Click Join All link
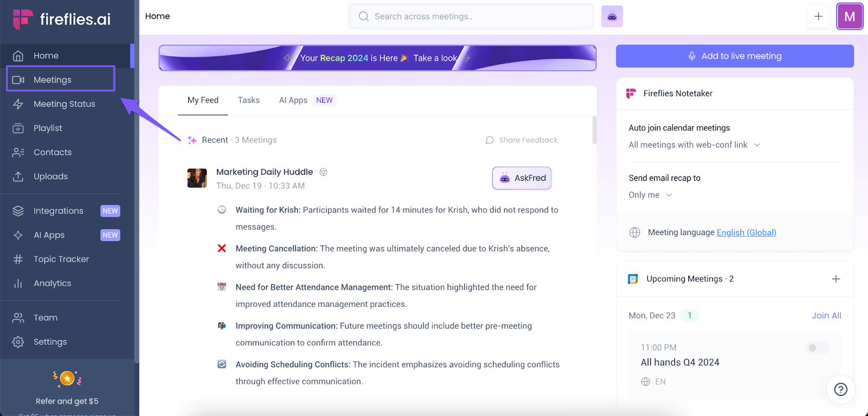 click(x=826, y=316)
